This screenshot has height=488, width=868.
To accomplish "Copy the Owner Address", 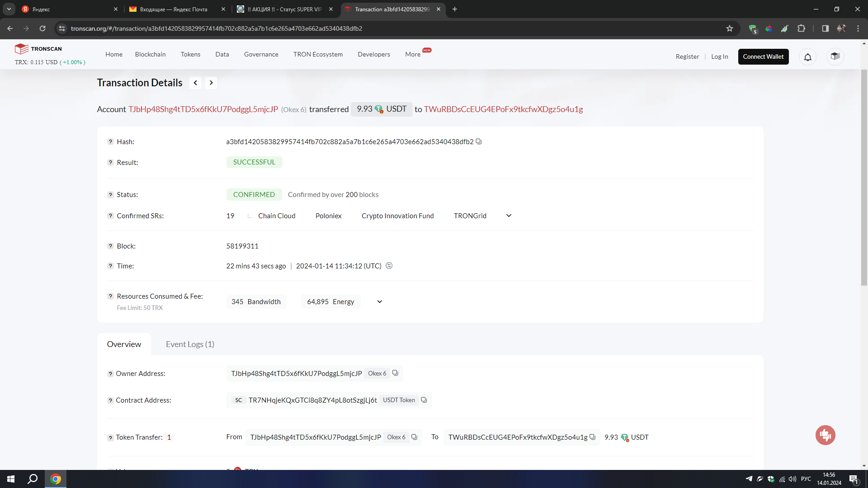I will tap(395, 373).
